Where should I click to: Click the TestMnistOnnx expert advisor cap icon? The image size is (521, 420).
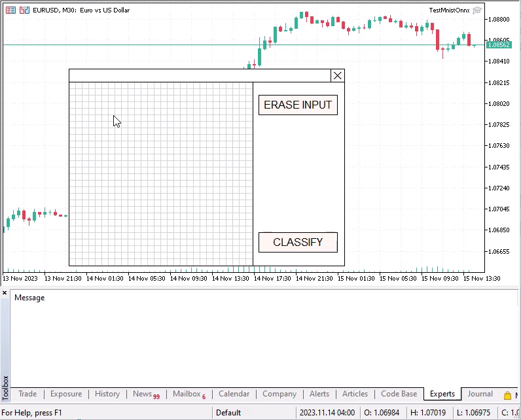point(477,10)
